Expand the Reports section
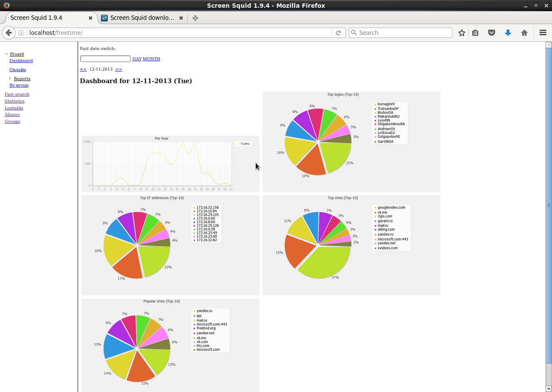This screenshot has height=392, width=552. (x=9, y=78)
